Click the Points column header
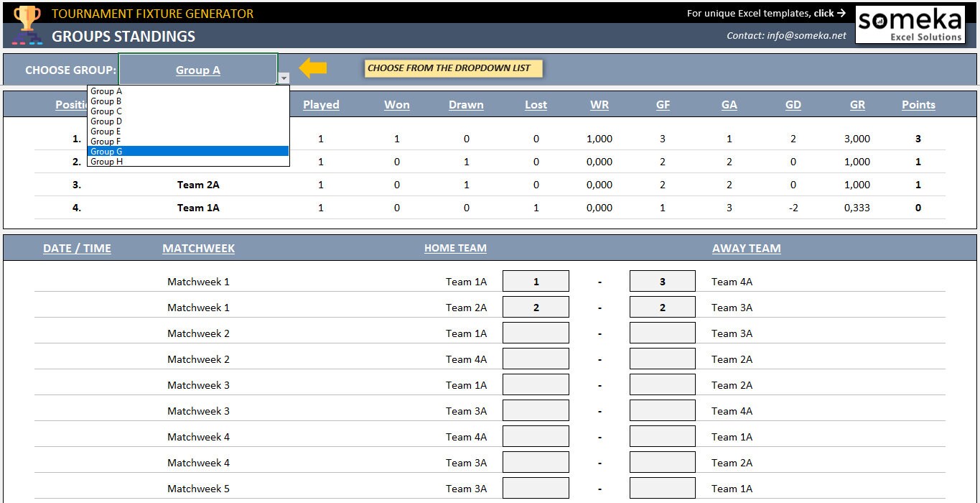The width and height of the screenshot is (980, 503). pos(918,104)
